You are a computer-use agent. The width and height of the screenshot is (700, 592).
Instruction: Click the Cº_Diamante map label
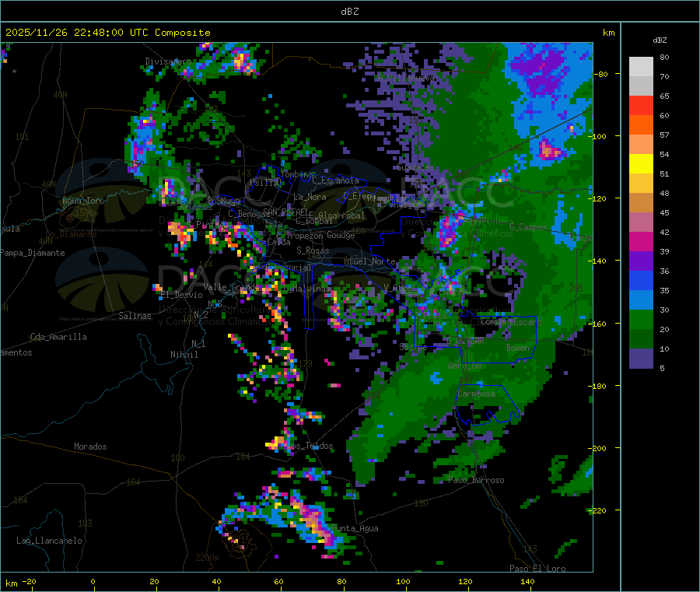coord(71,234)
